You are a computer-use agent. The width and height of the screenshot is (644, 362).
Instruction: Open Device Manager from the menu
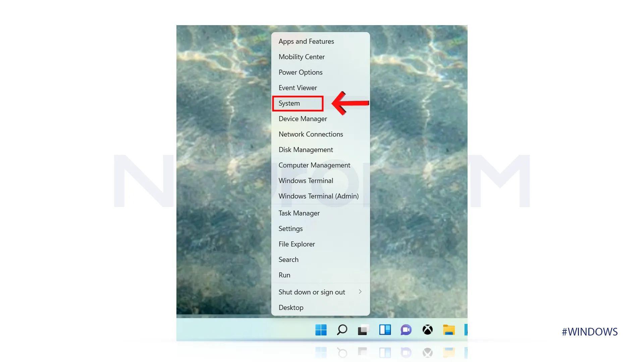pyautogui.click(x=303, y=118)
